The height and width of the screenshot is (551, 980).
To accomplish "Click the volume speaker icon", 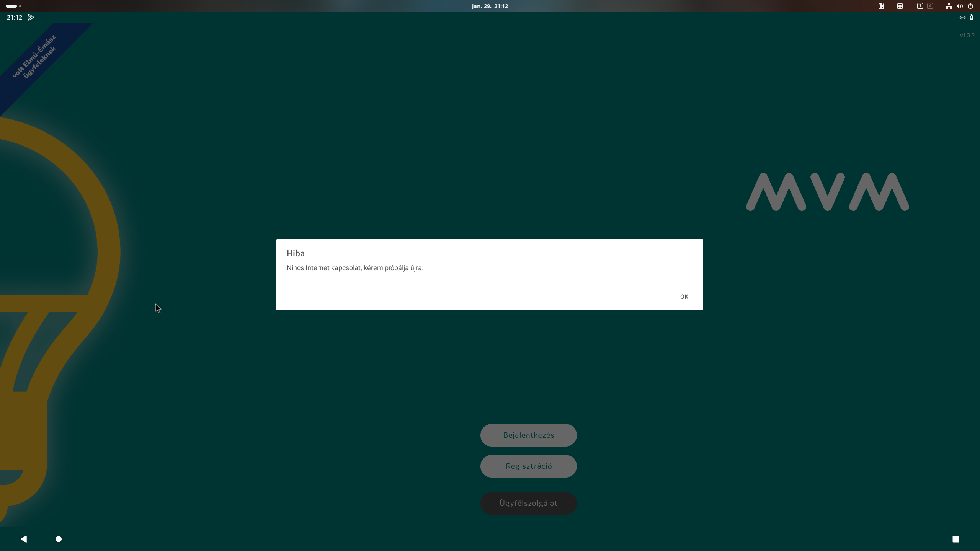I will click(x=959, y=6).
